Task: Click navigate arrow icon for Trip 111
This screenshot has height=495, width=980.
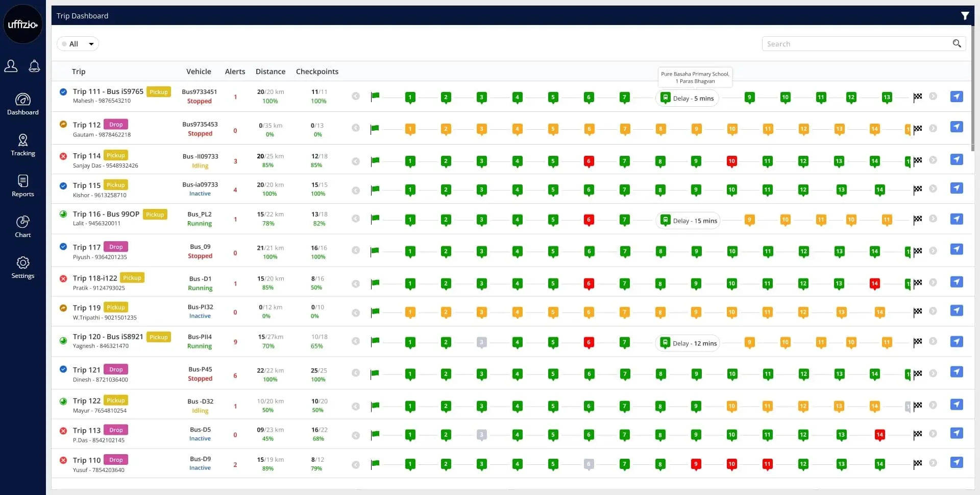Action: 956,97
